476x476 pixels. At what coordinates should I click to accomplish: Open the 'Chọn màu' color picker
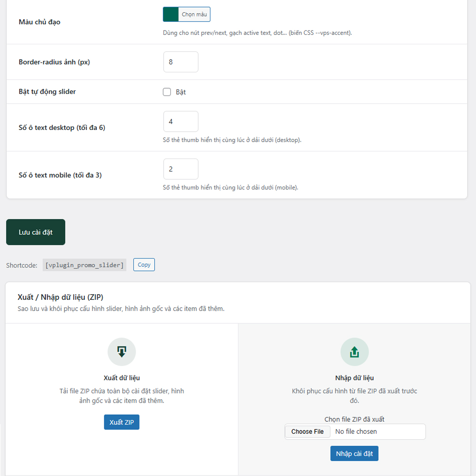194,14
